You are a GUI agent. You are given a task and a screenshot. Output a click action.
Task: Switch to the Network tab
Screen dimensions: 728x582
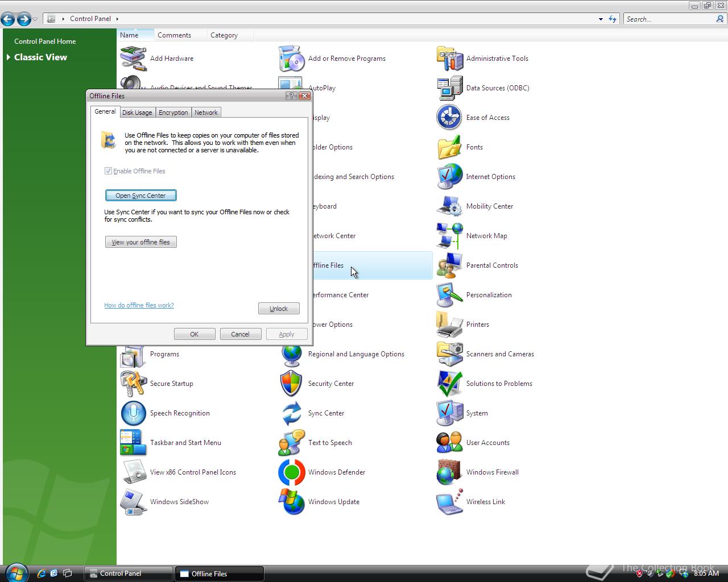tap(206, 113)
